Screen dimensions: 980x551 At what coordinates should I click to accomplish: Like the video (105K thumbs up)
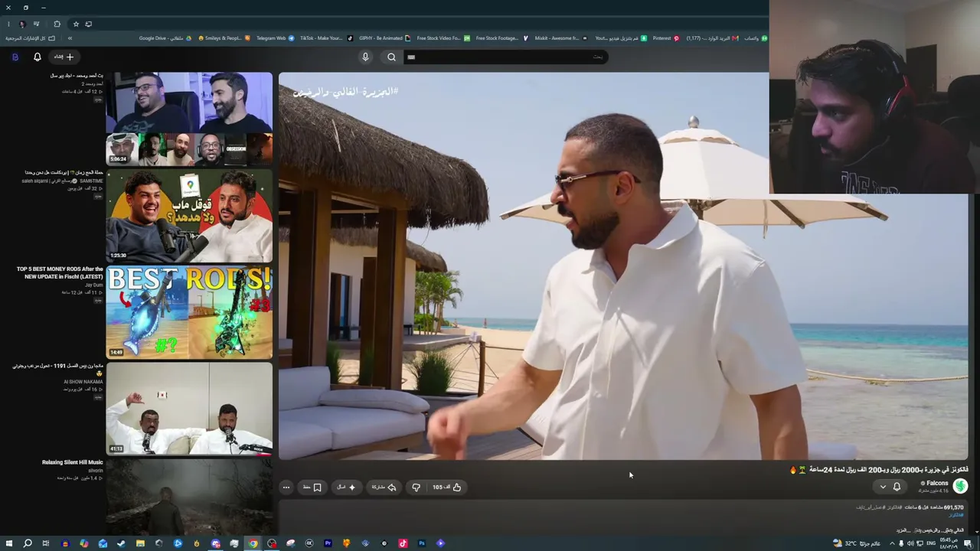(x=447, y=487)
